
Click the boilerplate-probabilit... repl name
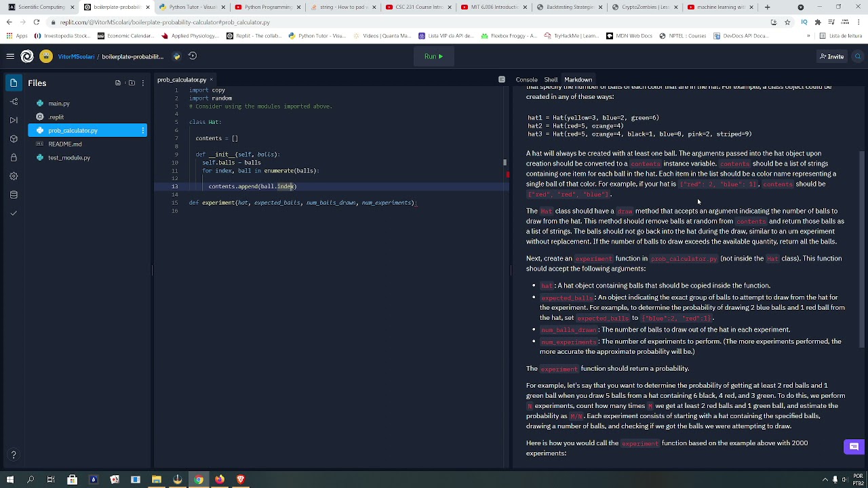(132, 56)
